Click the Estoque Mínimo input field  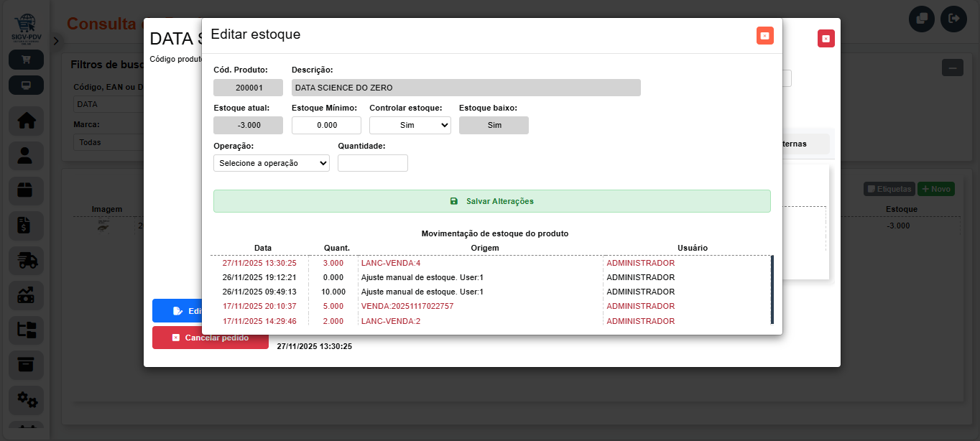coord(326,125)
